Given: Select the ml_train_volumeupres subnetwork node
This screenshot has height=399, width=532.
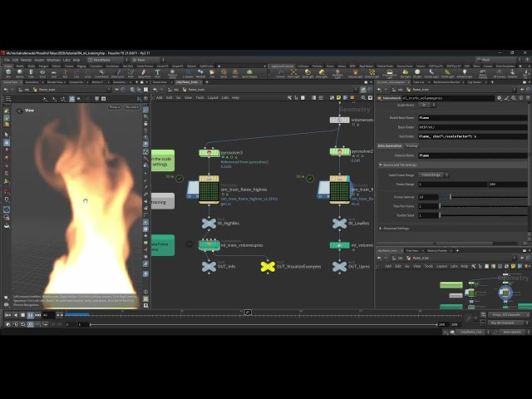Looking at the screenshot, I should coord(209,245).
